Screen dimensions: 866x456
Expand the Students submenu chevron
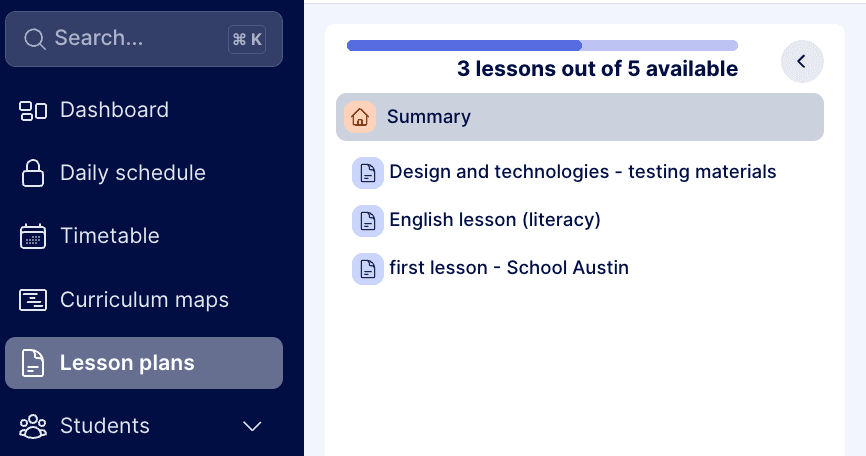coord(253,426)
